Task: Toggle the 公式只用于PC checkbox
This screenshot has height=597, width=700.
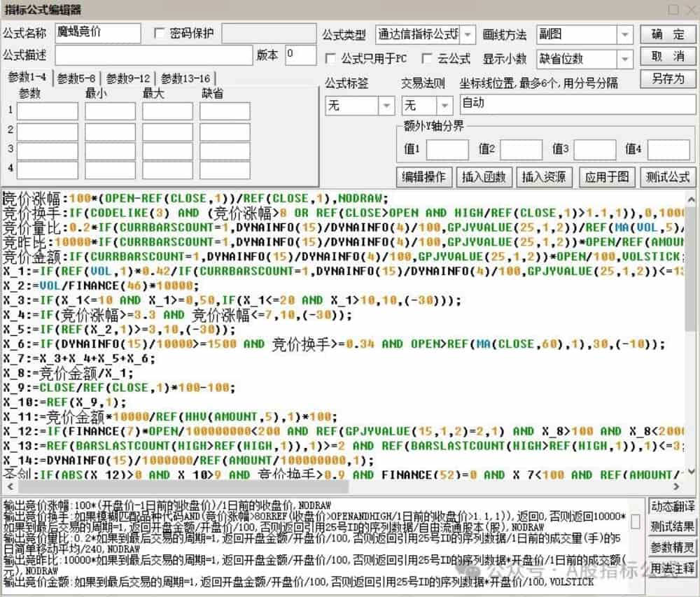Action: pyautogui.click(x=331, y=59)
